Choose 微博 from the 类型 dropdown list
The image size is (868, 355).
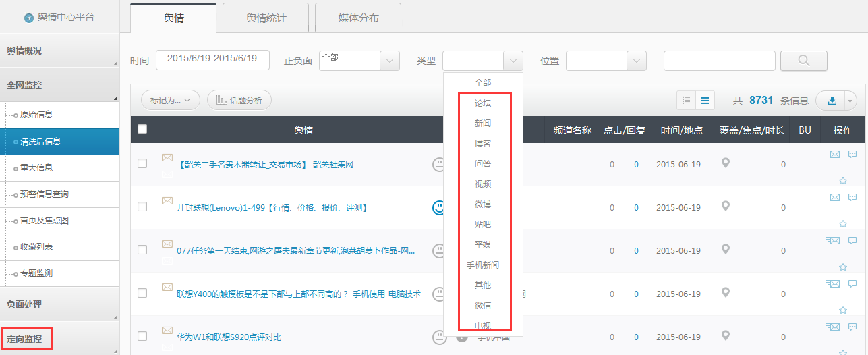(x=483, y=204)
